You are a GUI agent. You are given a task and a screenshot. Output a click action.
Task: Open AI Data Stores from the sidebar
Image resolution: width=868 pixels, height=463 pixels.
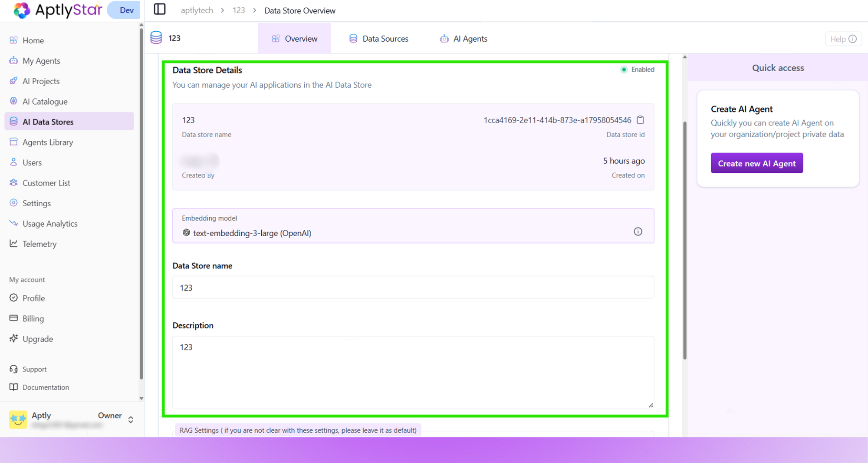(48, 122)
